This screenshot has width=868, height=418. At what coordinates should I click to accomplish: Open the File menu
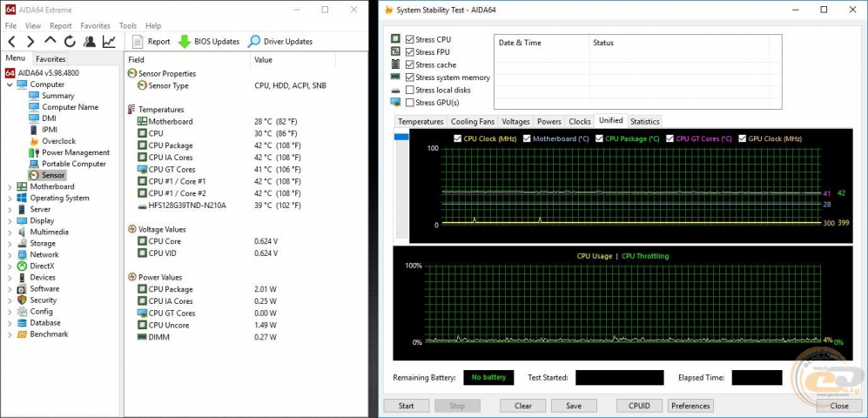[10, 25]
